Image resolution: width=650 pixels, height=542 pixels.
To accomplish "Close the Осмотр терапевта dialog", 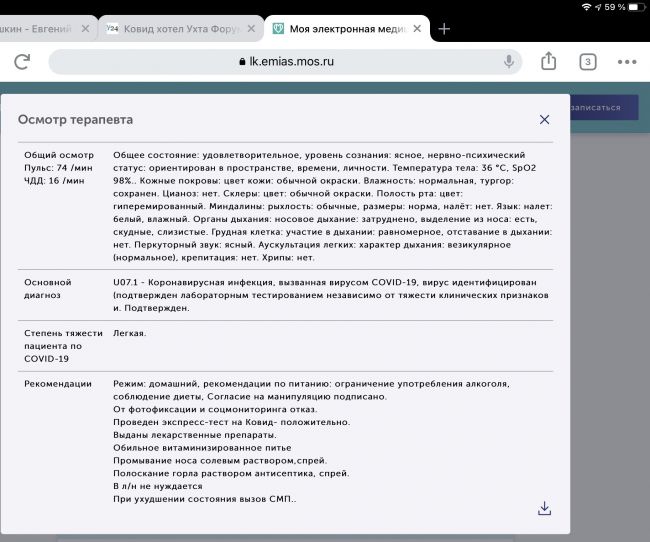I will pyautogui.click(x=544, y=119).
